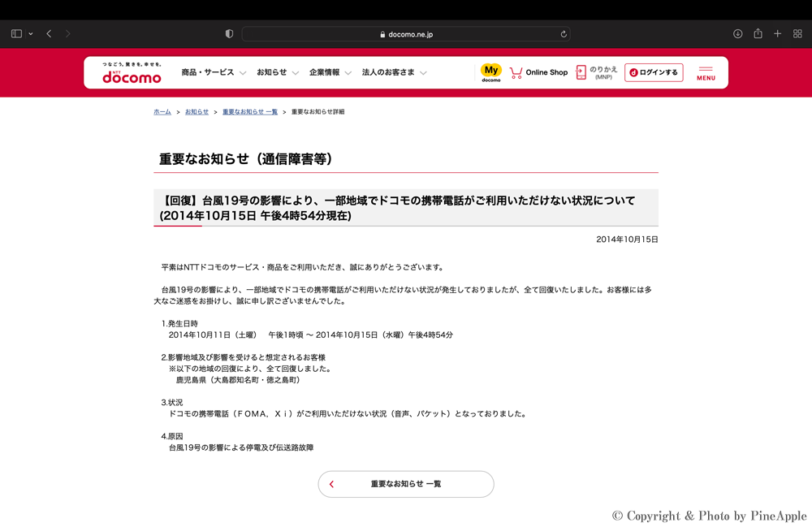The image size is (812, 527).
Task: Click the のりかえ (MNP) icon
Action: tap(581, 72)
